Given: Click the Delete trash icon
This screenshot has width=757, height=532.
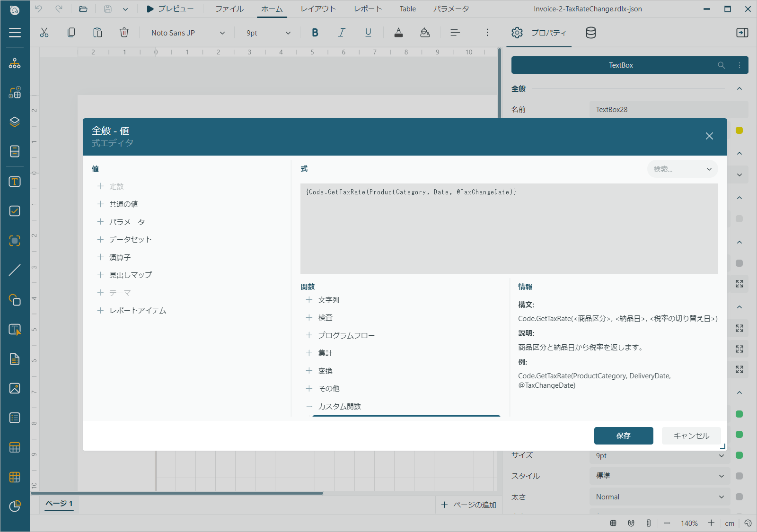Looking at the screenshot, I should [124, 33].
